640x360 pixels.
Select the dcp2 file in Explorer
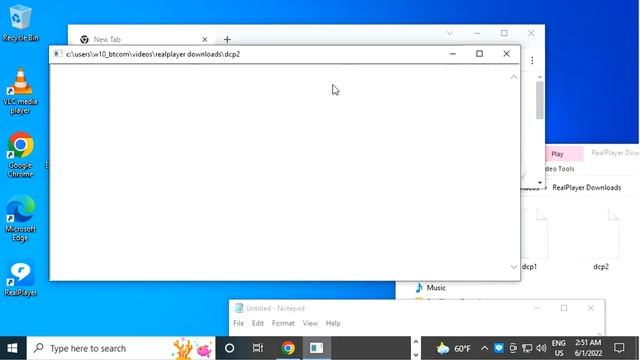(x=601, y=239)
